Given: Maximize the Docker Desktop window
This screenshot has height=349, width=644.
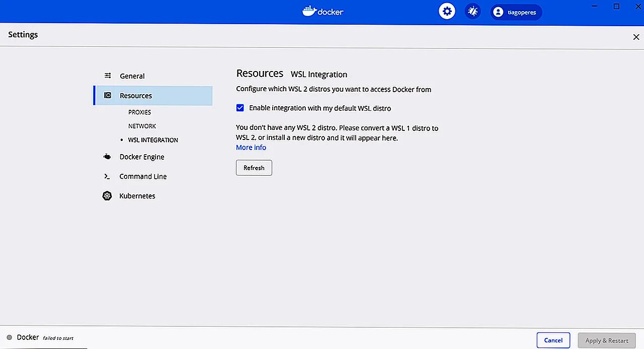Looking at the screenshot, I should click(x=616, y=6).
